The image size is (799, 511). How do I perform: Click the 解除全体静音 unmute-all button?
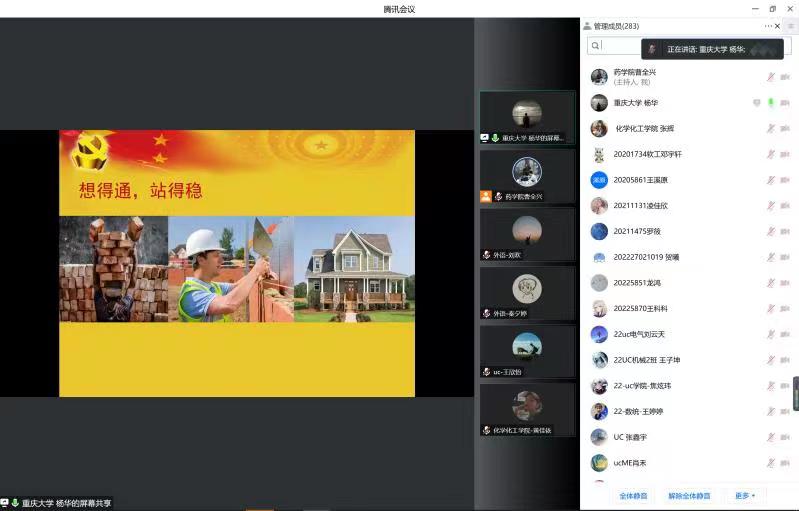pos(689,495)
